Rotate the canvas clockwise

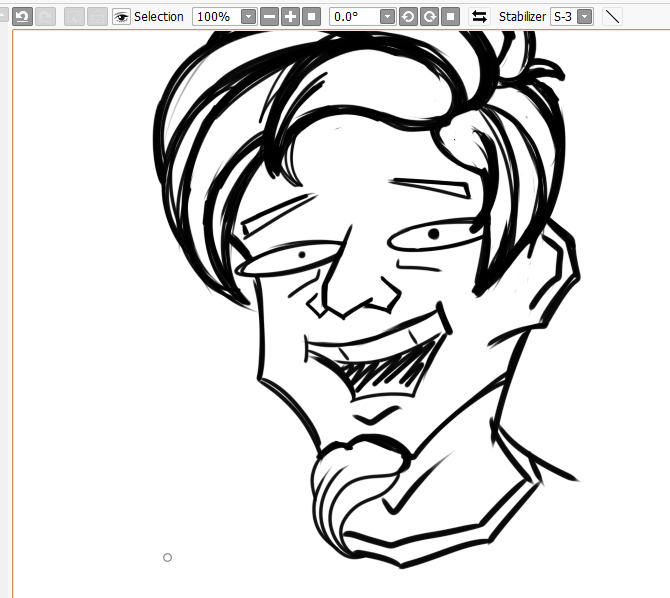429,17
